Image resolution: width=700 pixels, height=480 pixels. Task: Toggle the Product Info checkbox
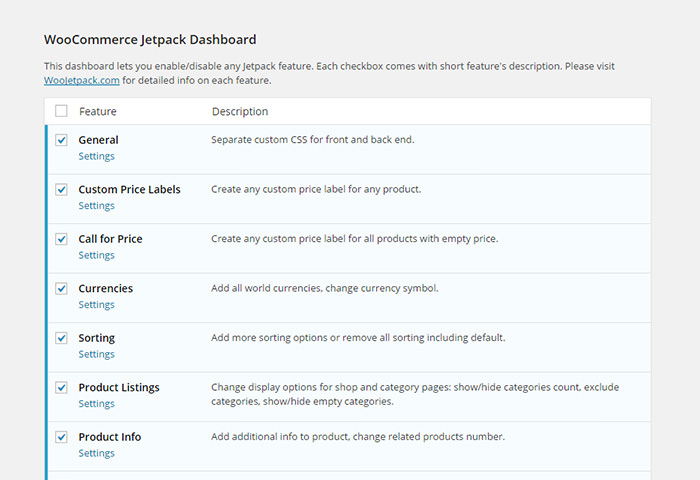point(61,437)
